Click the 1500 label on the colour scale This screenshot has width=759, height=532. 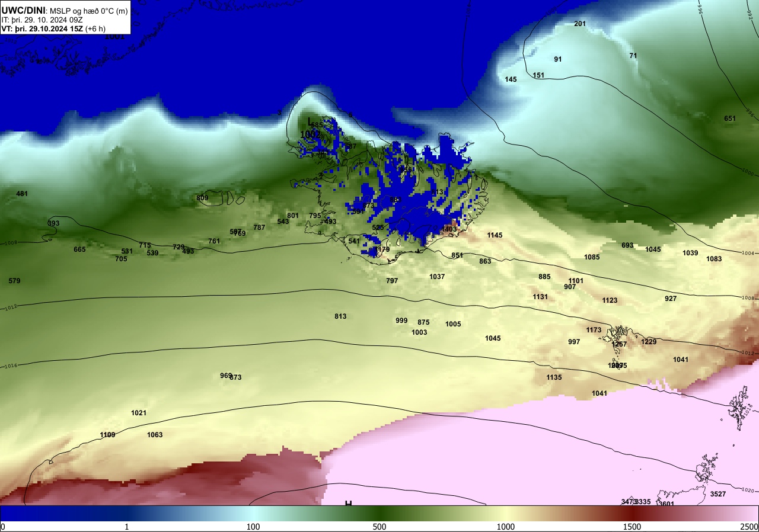[632, 527]
